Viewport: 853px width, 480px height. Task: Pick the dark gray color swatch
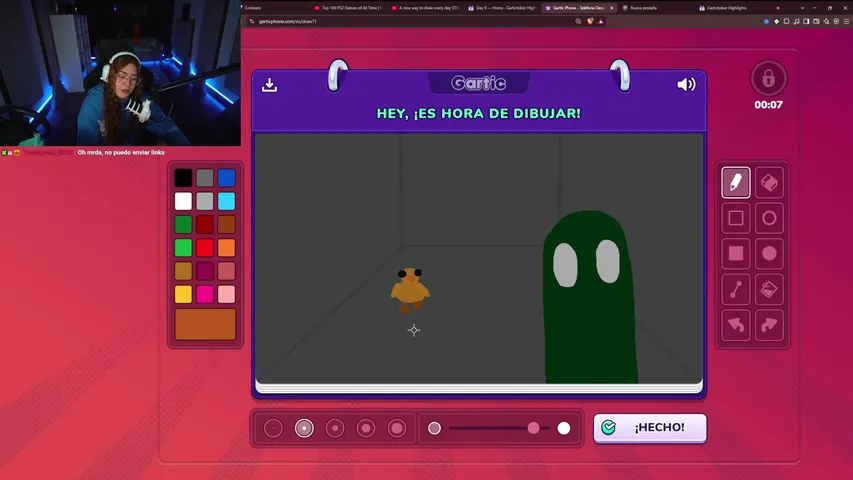point(205,178)
